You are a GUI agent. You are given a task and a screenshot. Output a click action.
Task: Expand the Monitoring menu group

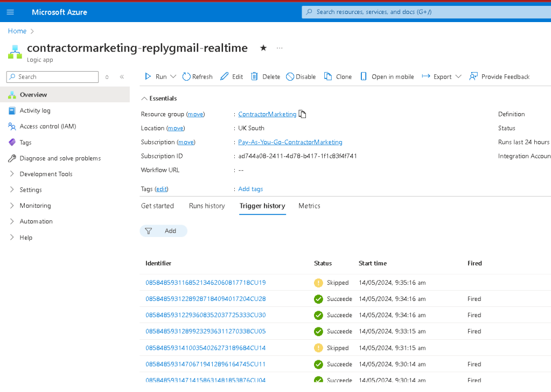coord(12,206)
